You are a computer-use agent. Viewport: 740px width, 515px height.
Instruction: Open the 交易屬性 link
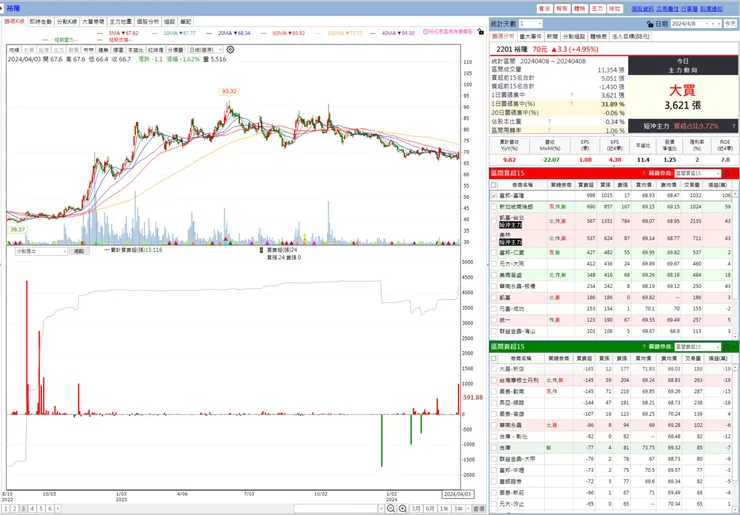(x=667, y=9)
